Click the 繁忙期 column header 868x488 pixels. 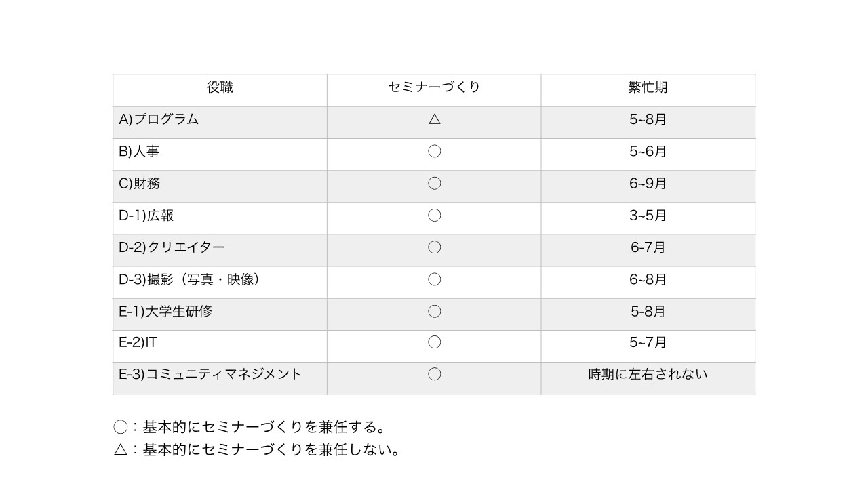[648, 87]
